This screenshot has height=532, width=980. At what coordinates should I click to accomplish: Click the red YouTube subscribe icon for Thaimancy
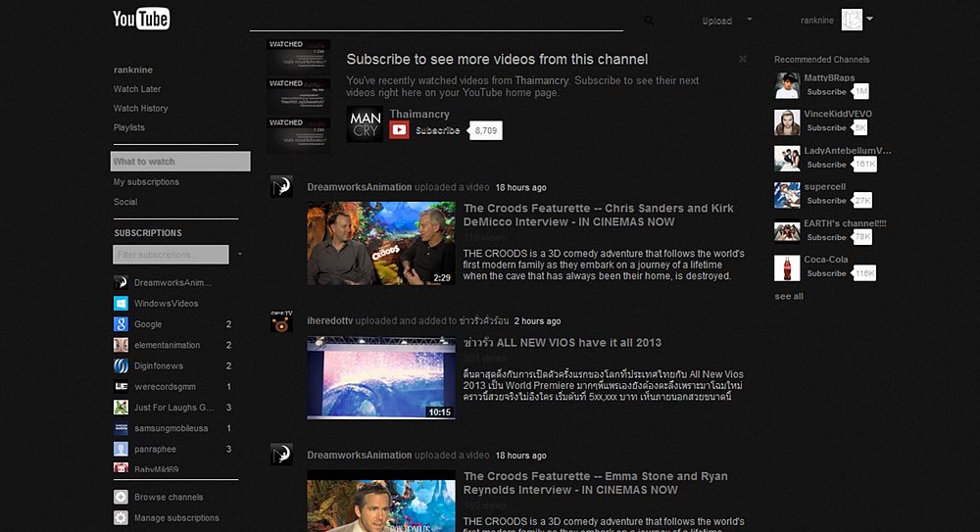[400, 130]
